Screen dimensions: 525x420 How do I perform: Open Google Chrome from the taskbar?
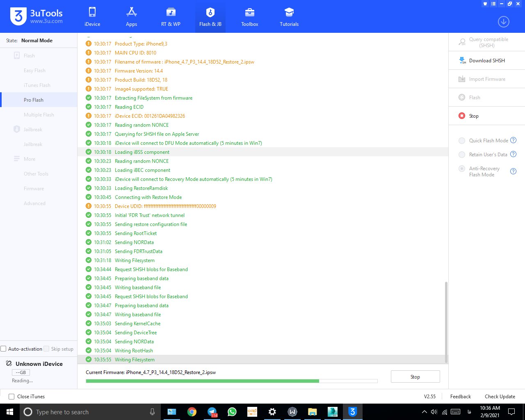click(192, 412)
